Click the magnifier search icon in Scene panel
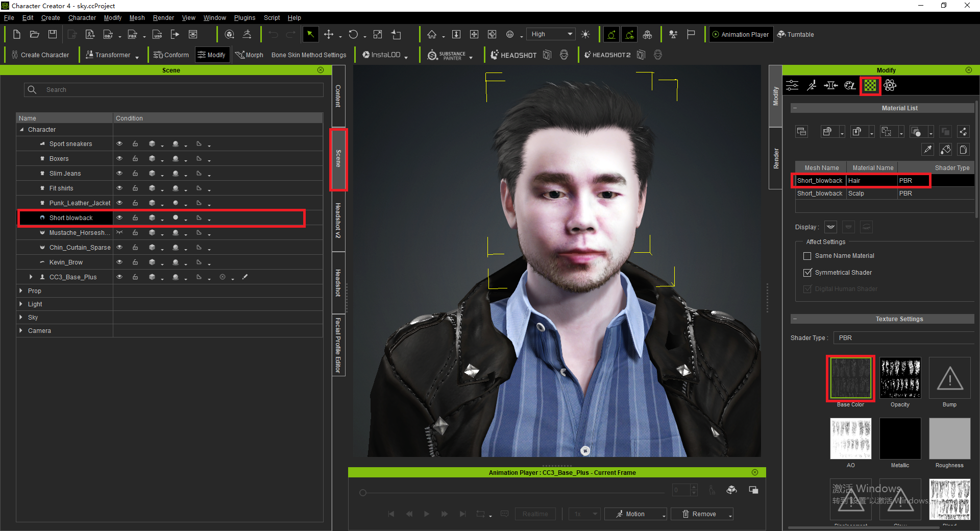 pos(32,90)
